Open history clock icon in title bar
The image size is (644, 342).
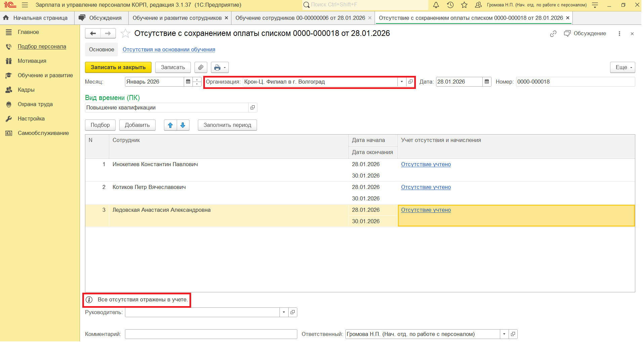tap(450, 5)
